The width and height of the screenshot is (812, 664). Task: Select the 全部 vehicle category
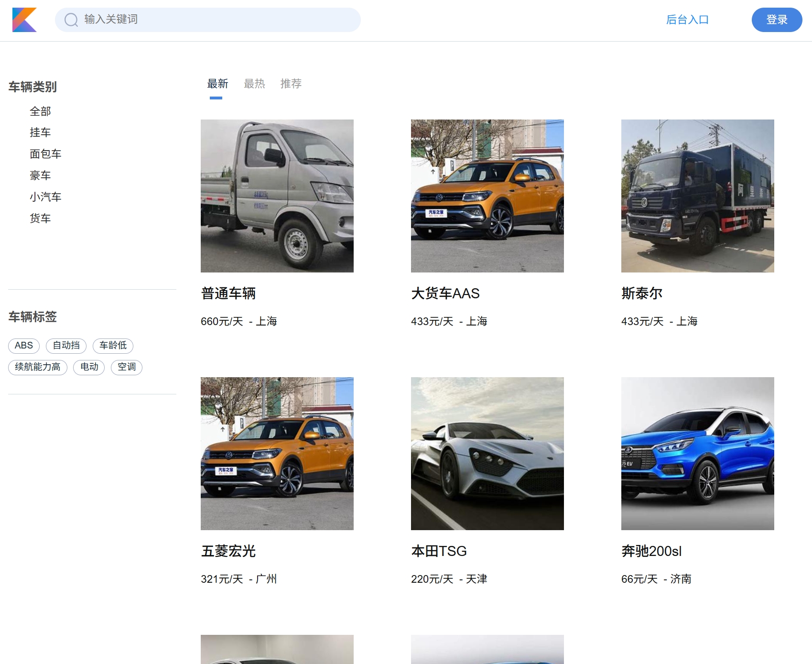pyautogui.click(x=41, y=111)
